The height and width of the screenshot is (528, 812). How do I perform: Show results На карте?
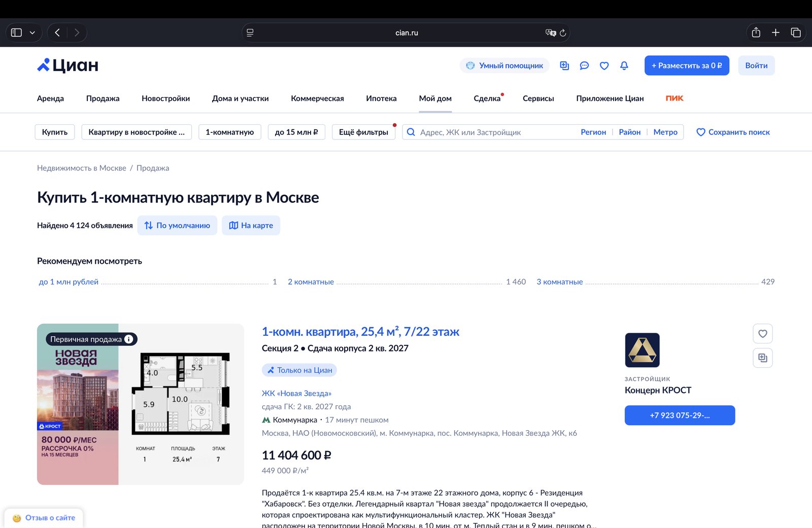pos(251,225)
